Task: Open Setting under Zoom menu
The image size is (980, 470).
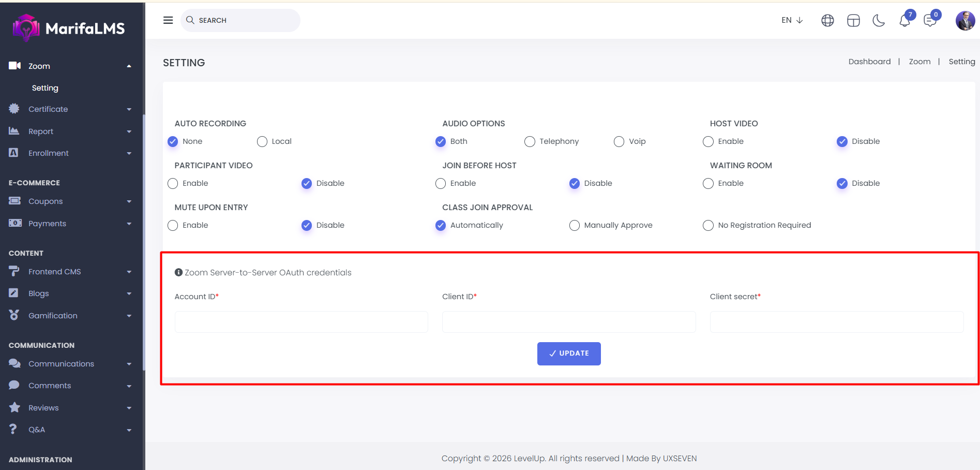Action: [45, 88]
